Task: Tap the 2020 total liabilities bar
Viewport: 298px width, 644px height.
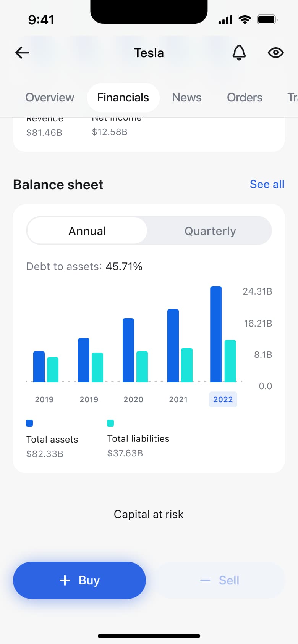Action: click(142, 367)
